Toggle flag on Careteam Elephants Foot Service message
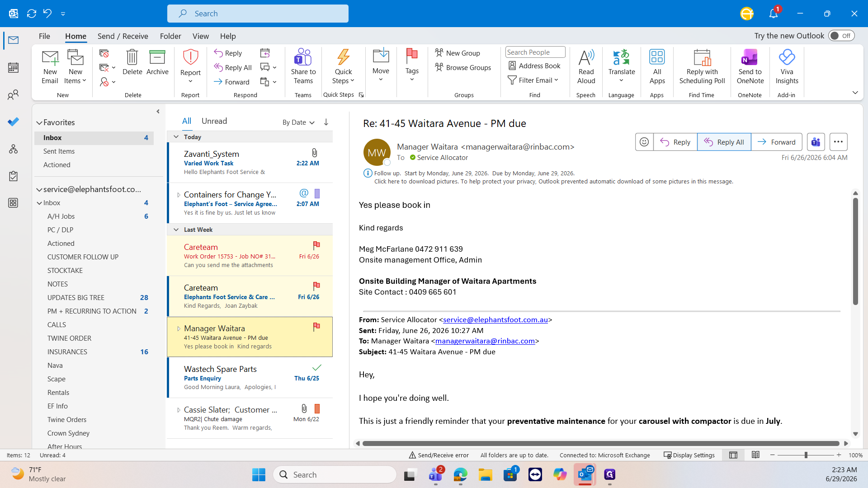The image size is (868, 488). tap(316, 286)
